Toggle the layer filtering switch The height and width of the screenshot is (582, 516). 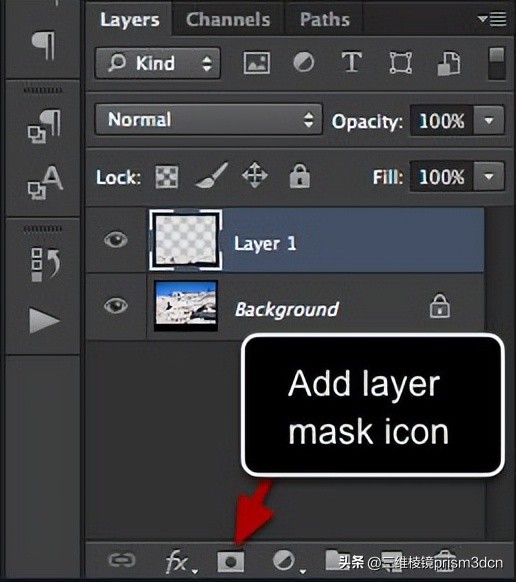click(497, 63)
